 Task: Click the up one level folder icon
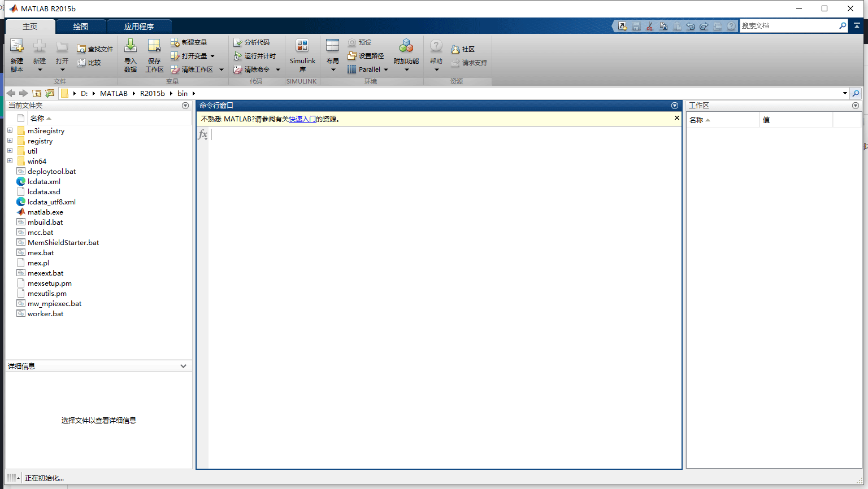tap(37, 93)
